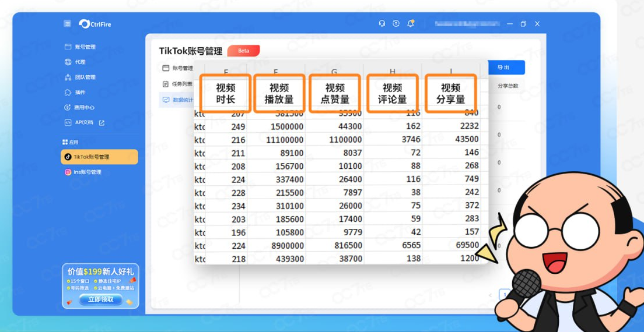Open notifications bell icon
The image size is (644, 332).
410,24
